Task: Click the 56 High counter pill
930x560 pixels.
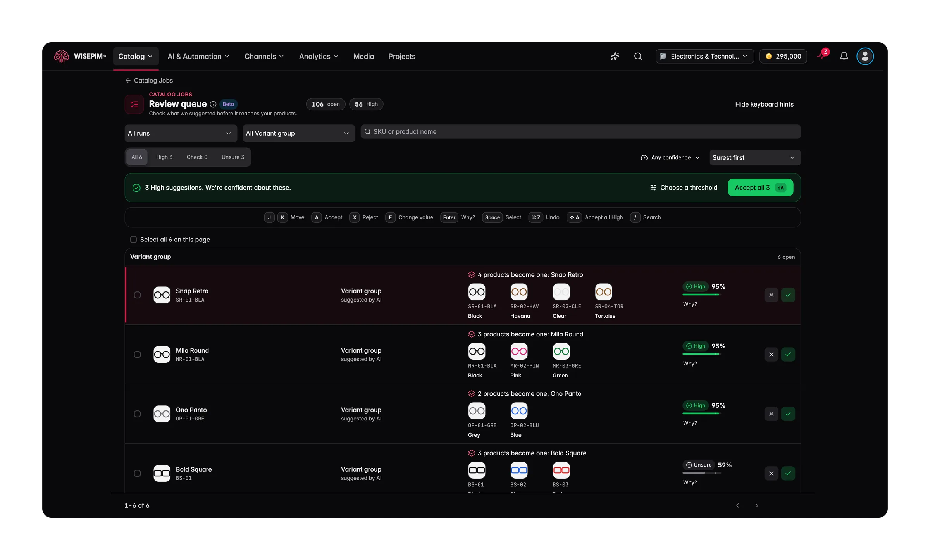Action: [x=366, y=104]
